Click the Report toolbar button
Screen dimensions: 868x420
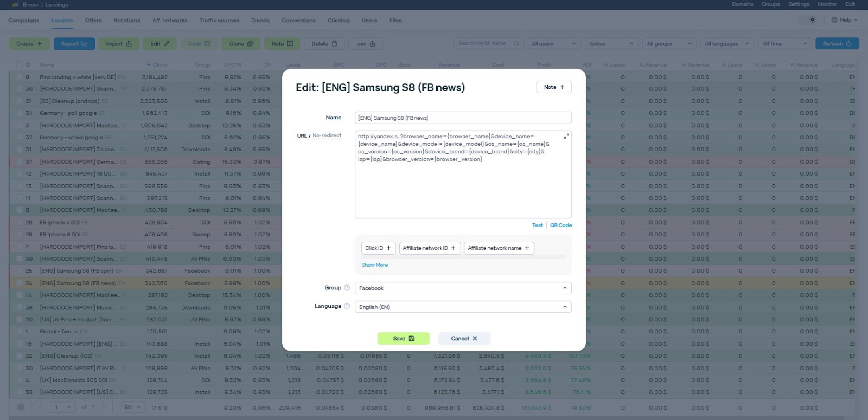[74, 43]
